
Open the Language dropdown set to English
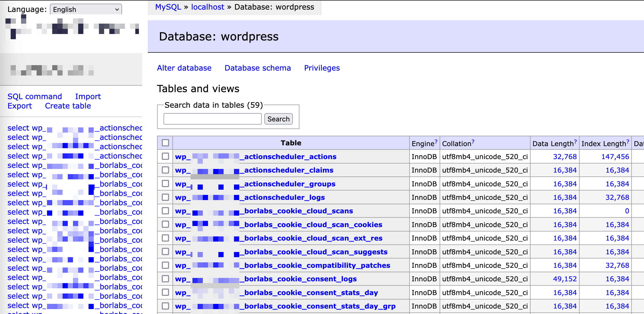[x=86, y=9]
